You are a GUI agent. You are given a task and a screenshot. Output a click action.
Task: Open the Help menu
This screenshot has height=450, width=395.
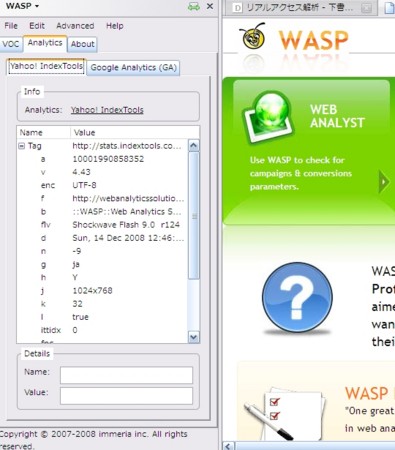pos(115,26)
